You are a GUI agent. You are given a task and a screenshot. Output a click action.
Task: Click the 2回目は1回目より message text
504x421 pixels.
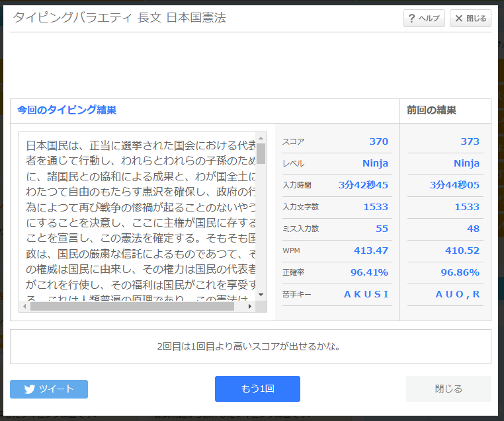tap(249, 346)
